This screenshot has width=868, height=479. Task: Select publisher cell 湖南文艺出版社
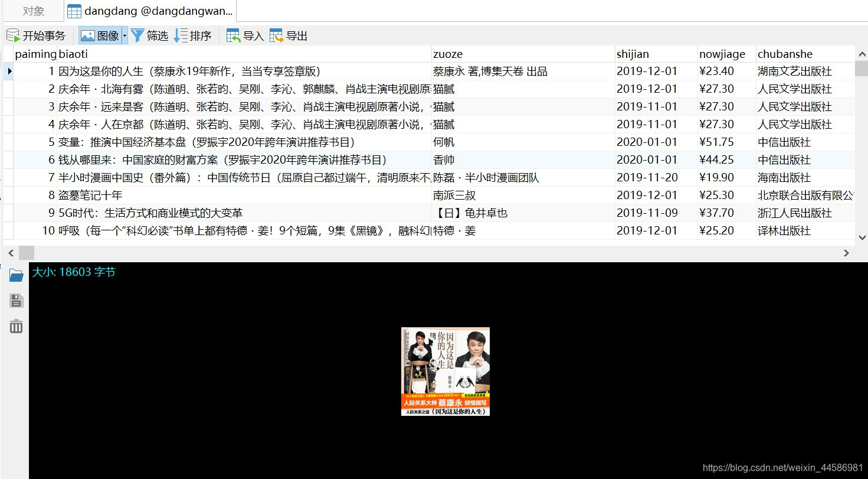click(805, 71)
